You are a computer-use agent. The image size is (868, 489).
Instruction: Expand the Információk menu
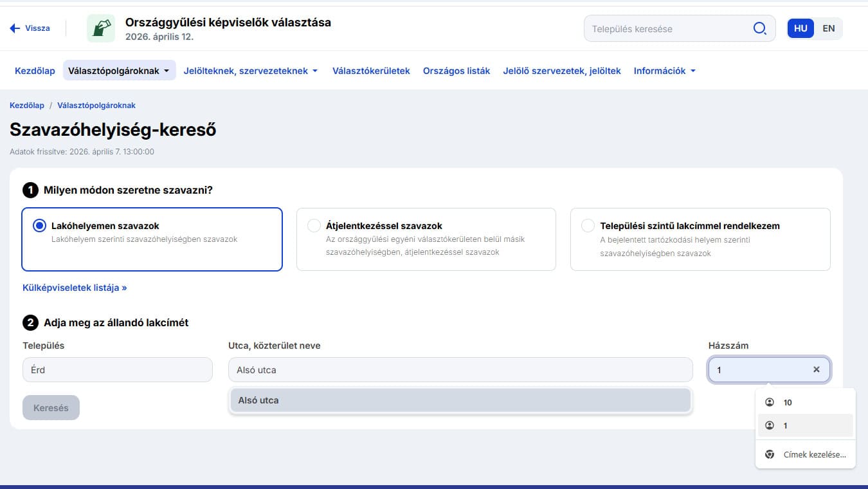[664, 71]
